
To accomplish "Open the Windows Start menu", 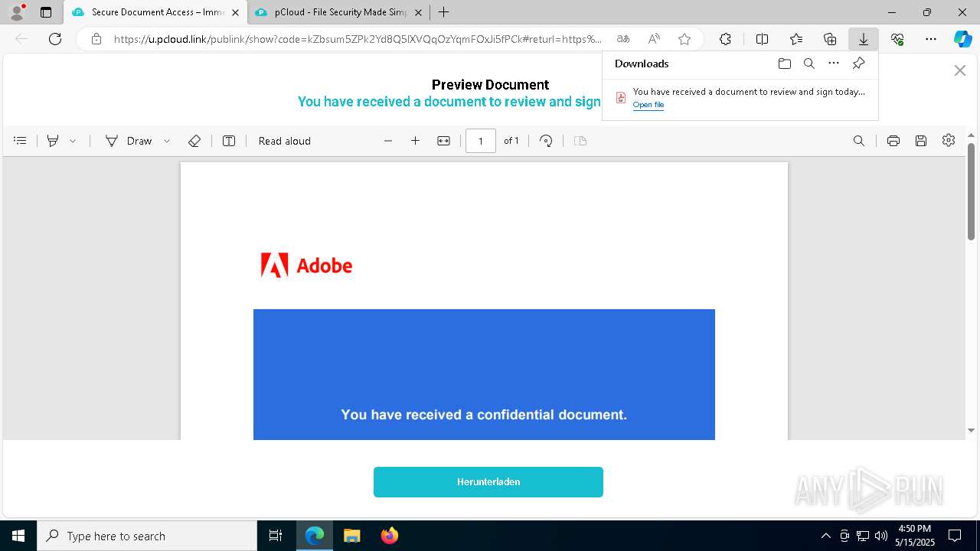I will [18, 536].
